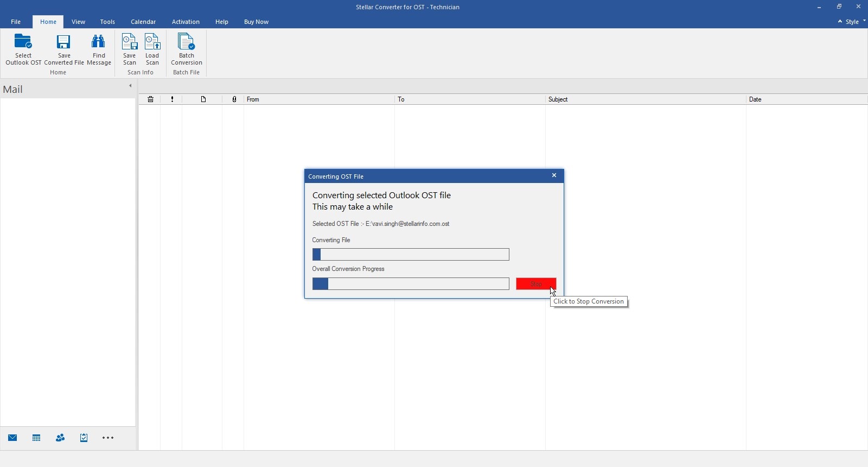Open the Tools tab
This screenshot has height=467, width=868.
(x=107, y=22)
